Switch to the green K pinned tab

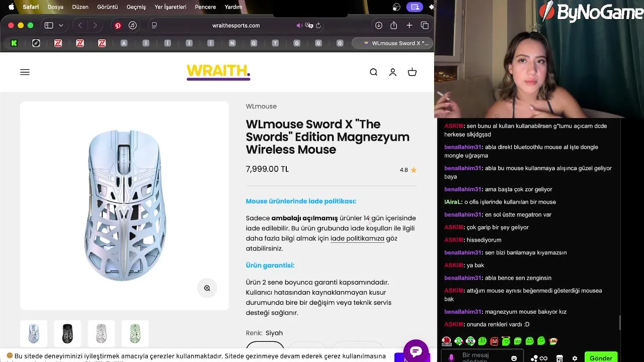click(14, 43)
